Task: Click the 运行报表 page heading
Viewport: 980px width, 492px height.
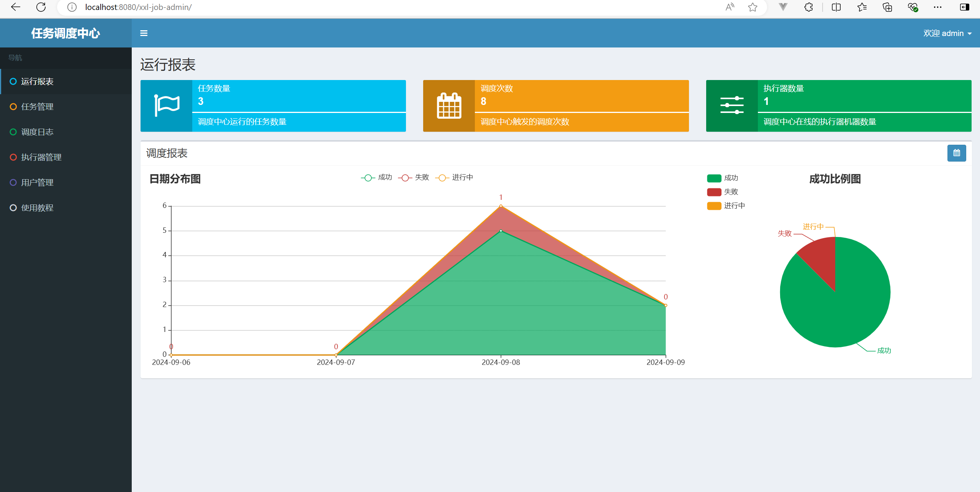Action: pyautogui.click(x=168, y=65)
